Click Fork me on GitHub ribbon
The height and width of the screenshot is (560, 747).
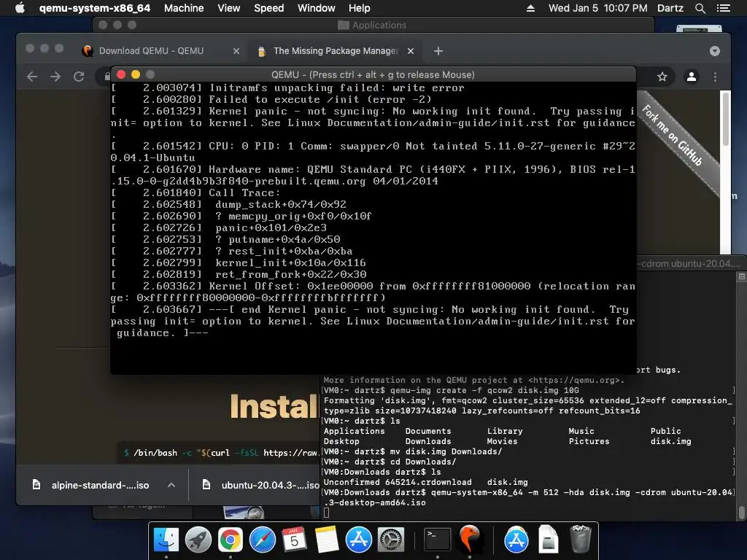point(672,135)
